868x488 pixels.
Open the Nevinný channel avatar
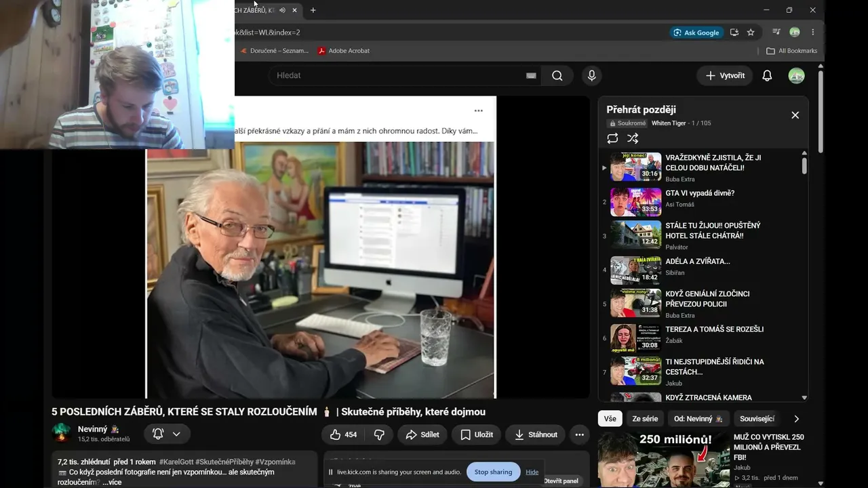[x=62, y=433]
